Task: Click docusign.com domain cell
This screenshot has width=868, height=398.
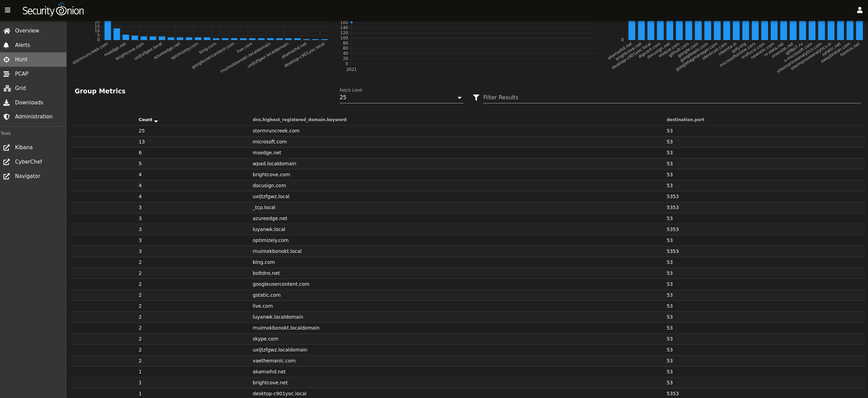Action: (269, 185)
